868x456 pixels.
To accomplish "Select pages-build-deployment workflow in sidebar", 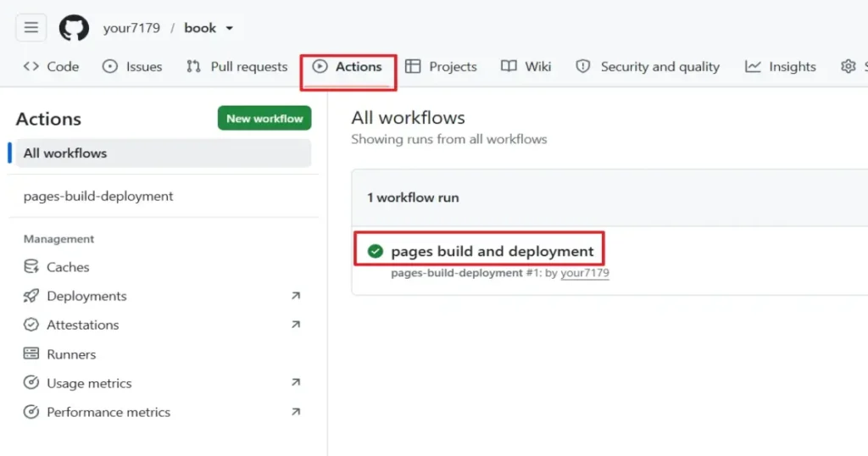I will (98, 196).
